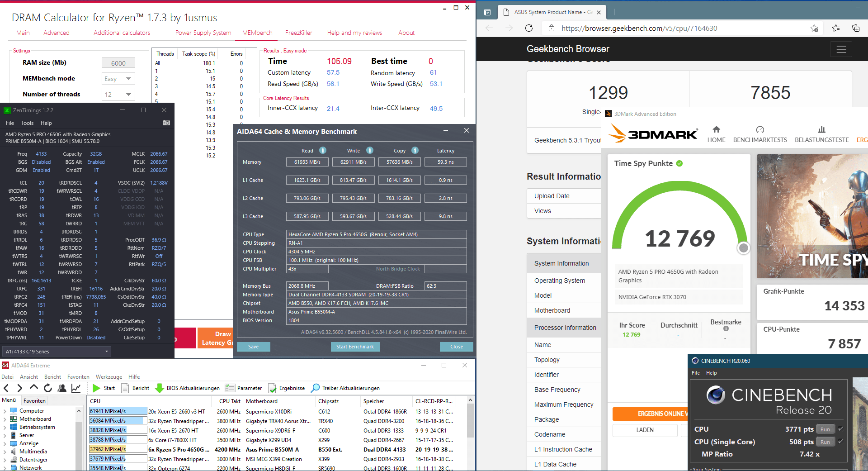
Task: Click Start Benchmark in AIDA64 window
Action: click(355, 347)
